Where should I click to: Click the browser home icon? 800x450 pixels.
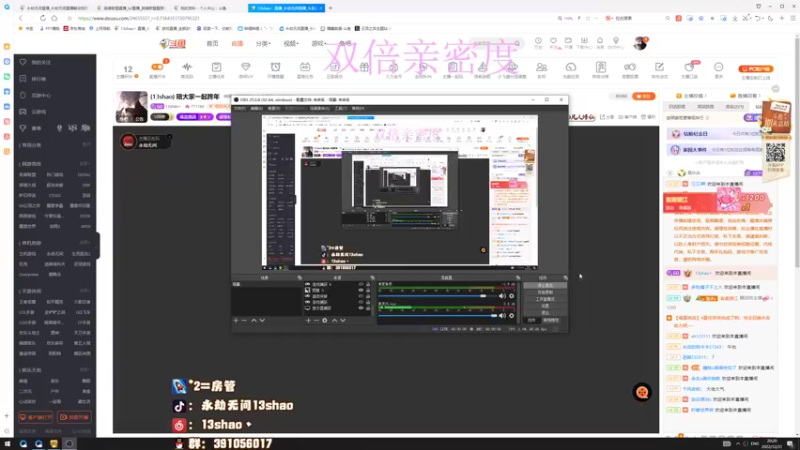54,18
